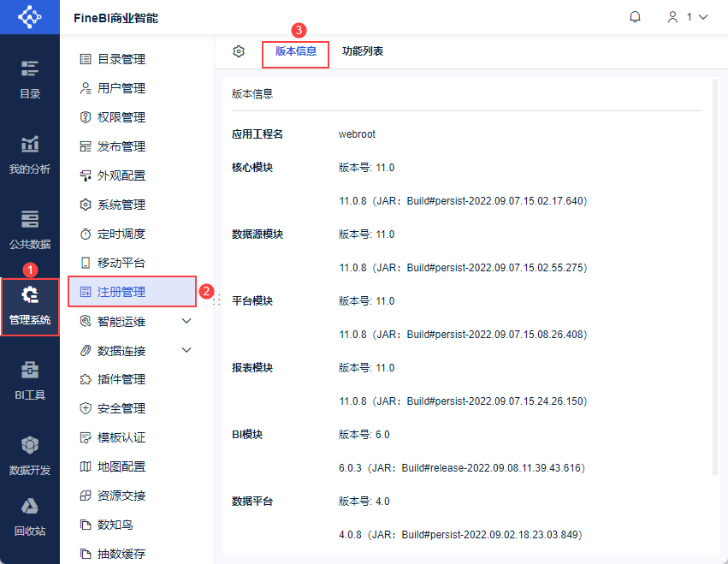Click the 资源交接 icon
Viewport: 728px width, 564px height.
click(86, 496)
